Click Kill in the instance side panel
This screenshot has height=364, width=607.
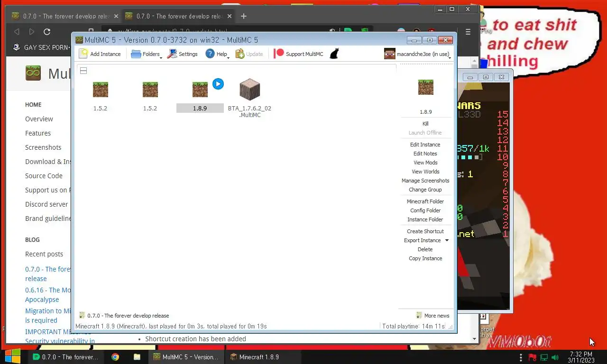tap(425, 124)
